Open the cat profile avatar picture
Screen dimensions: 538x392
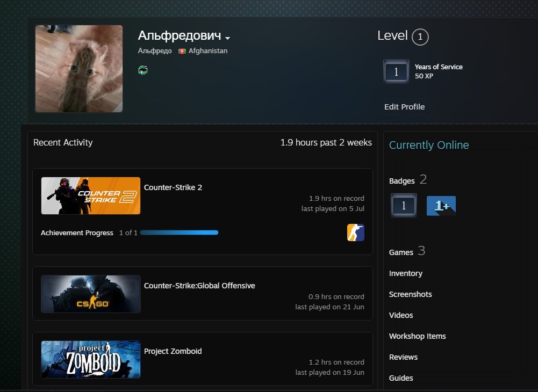pos(79,69)
